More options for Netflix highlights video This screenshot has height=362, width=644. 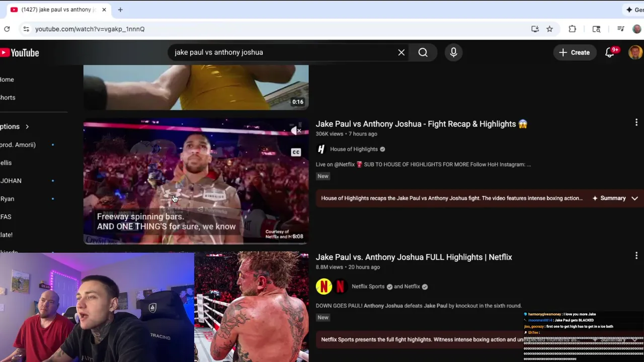pyautogui.click(x=636, y=256)
